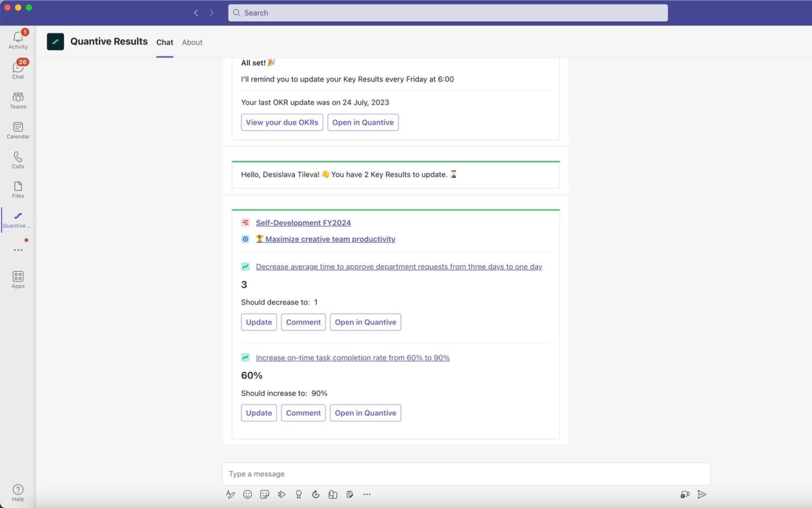Click View your due OKRs button

coord(282,122)
